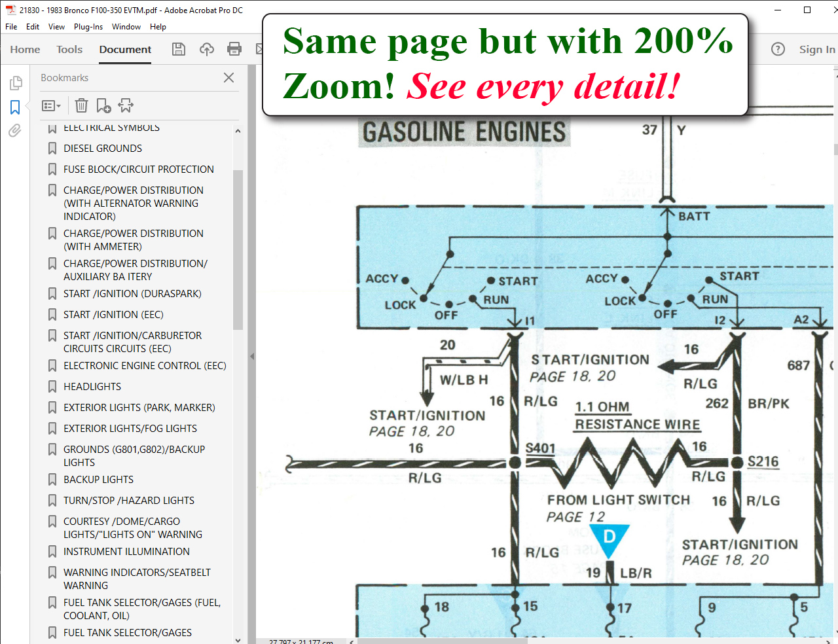Click the upload to cloud icon
838x644 pixels.
click(207, 49)
